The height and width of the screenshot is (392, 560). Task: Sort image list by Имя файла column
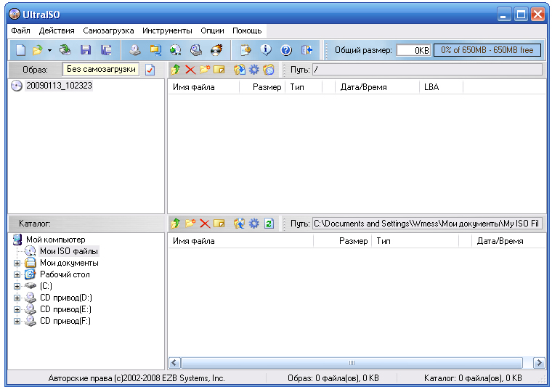tap(203, 87)
